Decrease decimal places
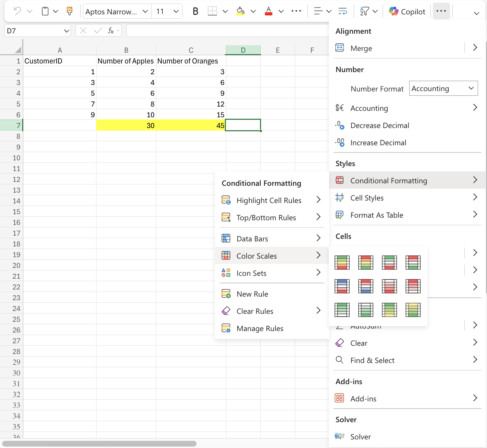This screenshot has width=487, height=448. (379, 126)
